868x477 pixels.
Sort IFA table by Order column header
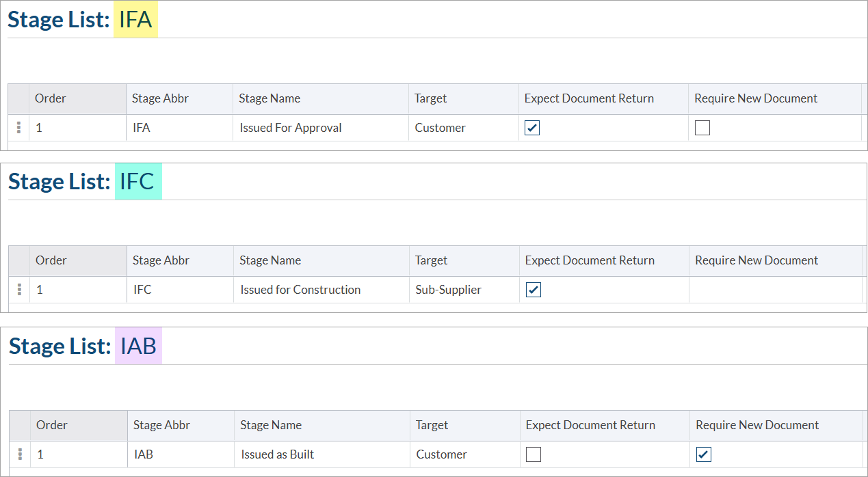51,98
